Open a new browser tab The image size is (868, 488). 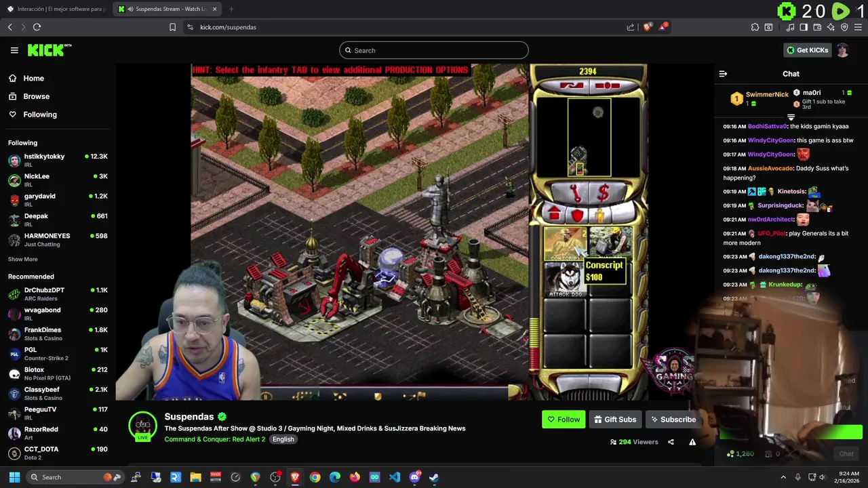231,9
